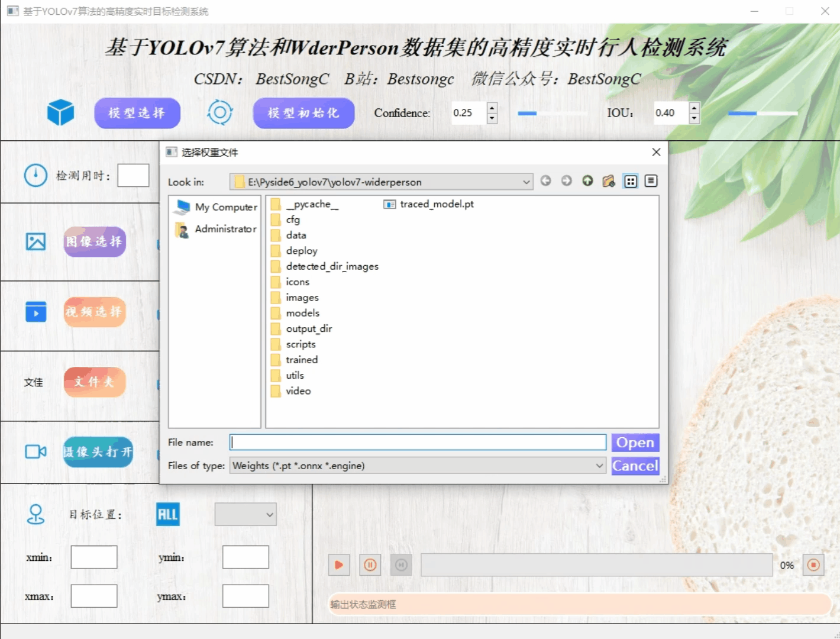840x639 pixels.
Task: Click the File name input field
Action: click(x=418, y=443)
